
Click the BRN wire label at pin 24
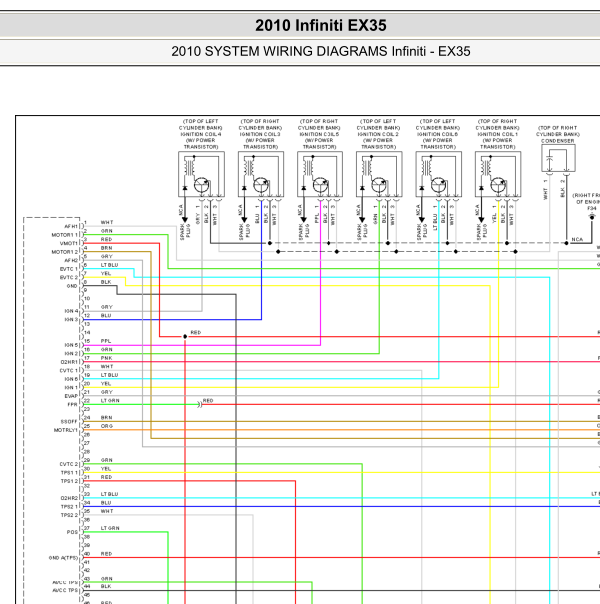(x=106, y=418)
